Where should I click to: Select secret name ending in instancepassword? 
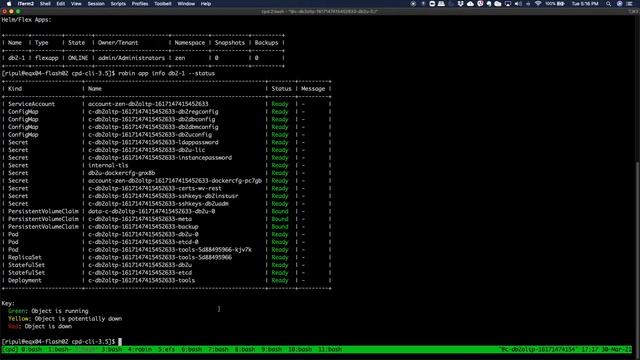tap(160, 158)
